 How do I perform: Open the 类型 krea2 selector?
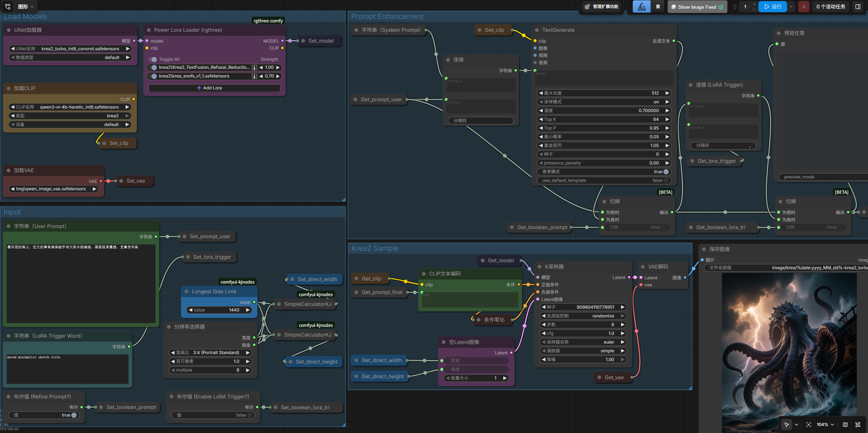[70, 116]
